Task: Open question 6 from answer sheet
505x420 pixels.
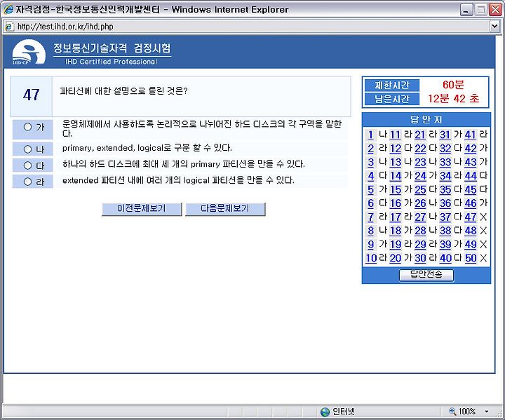Action: click(x=371, y=203)
